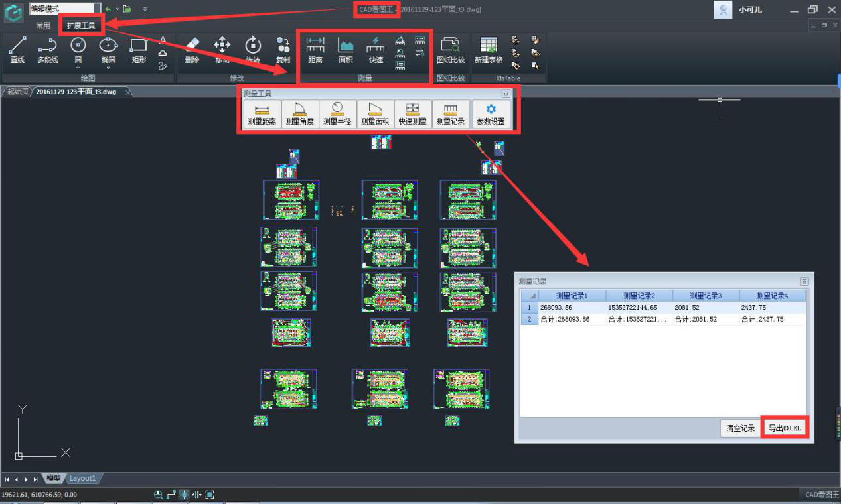Viewport: 841px width, 504px height.
Task: Activate the 旋转 rotate tool
Action: 253,50
